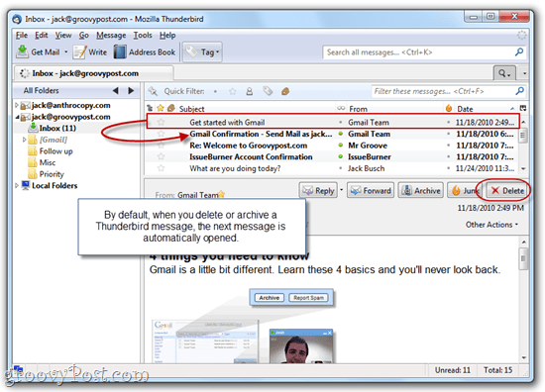
Task: Open the Message menu
Action: point(111,35)
